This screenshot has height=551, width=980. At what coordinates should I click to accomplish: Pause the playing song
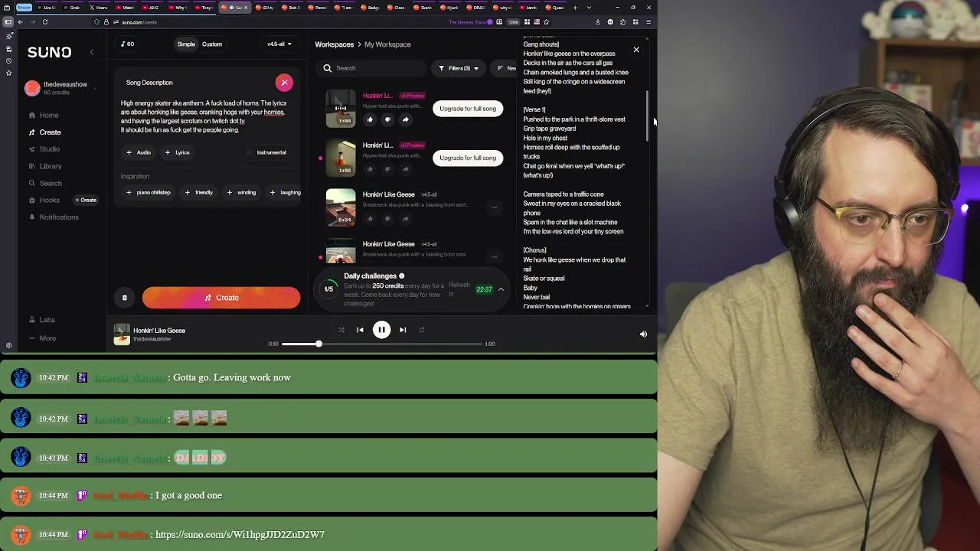coord(381,330)
